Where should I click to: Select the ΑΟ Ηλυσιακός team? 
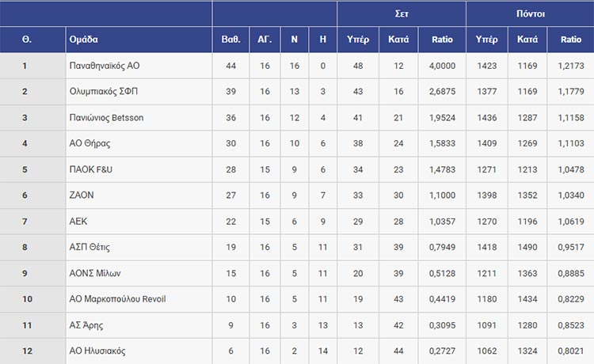coord(97,351)
